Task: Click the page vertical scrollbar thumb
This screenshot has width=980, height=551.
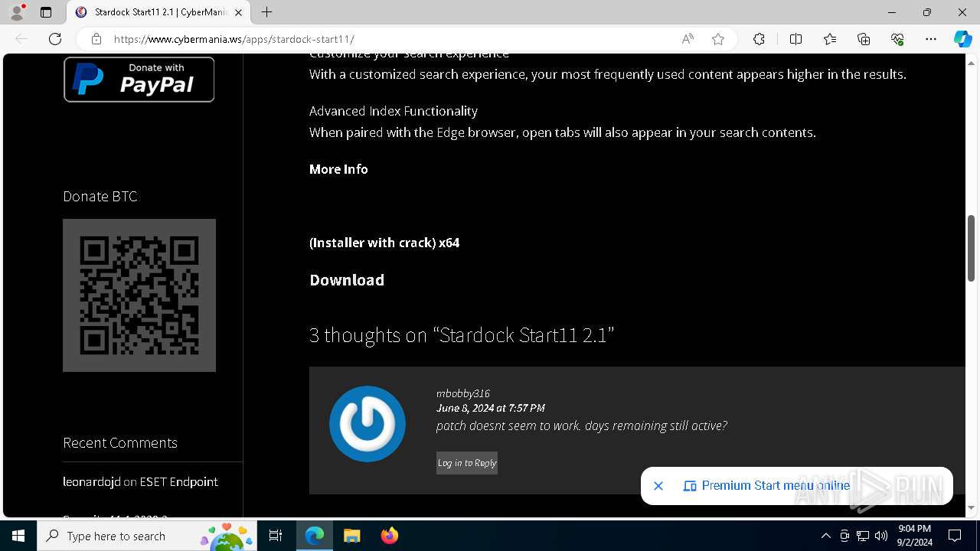Action: coord(972,249)
